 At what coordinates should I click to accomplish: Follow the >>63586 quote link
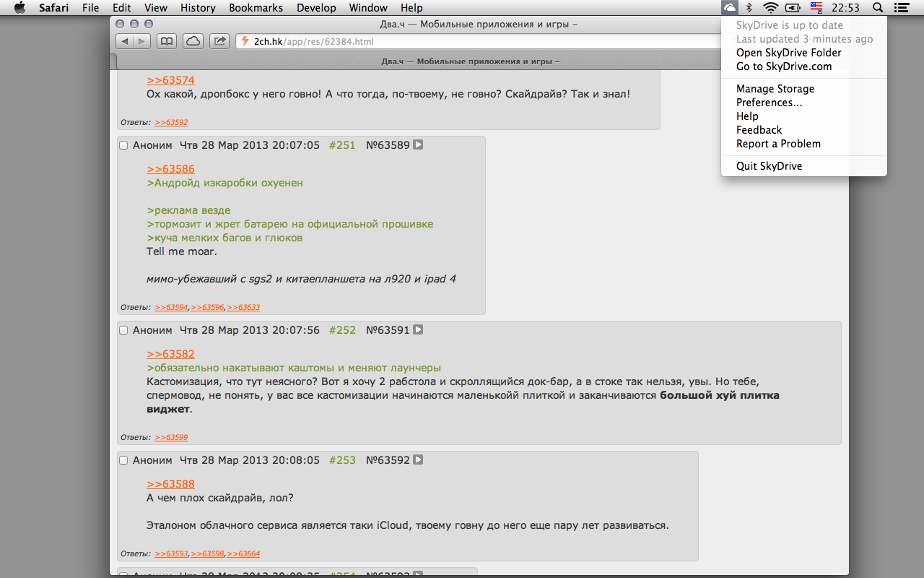[170, 169]
